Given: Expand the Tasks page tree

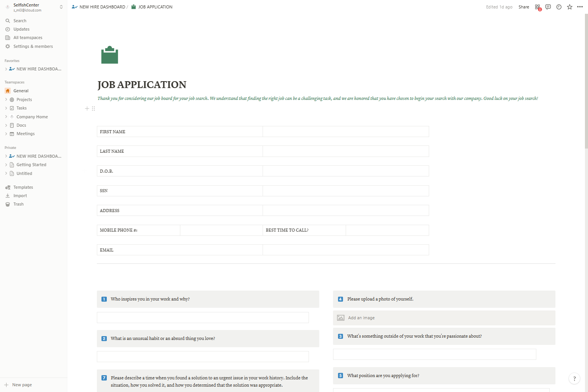Looking at the screenshot, I should (x=6, y=108).
